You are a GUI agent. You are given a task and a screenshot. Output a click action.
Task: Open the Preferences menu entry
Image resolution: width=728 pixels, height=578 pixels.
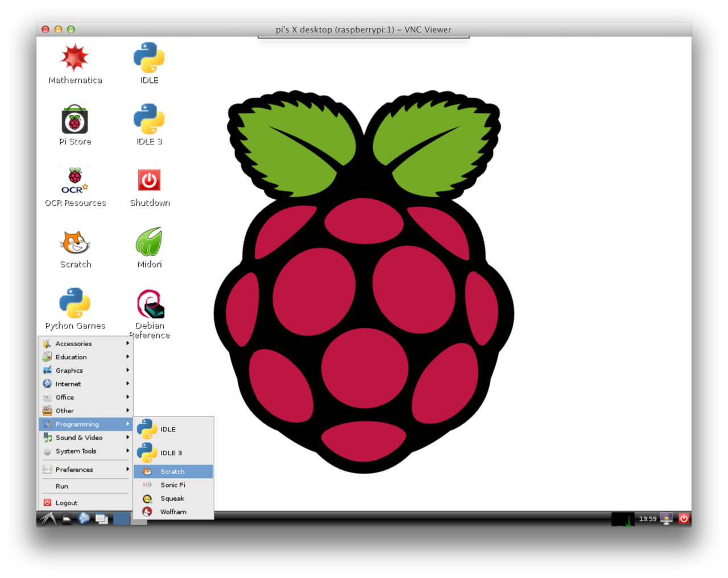(x=86, y=469)
